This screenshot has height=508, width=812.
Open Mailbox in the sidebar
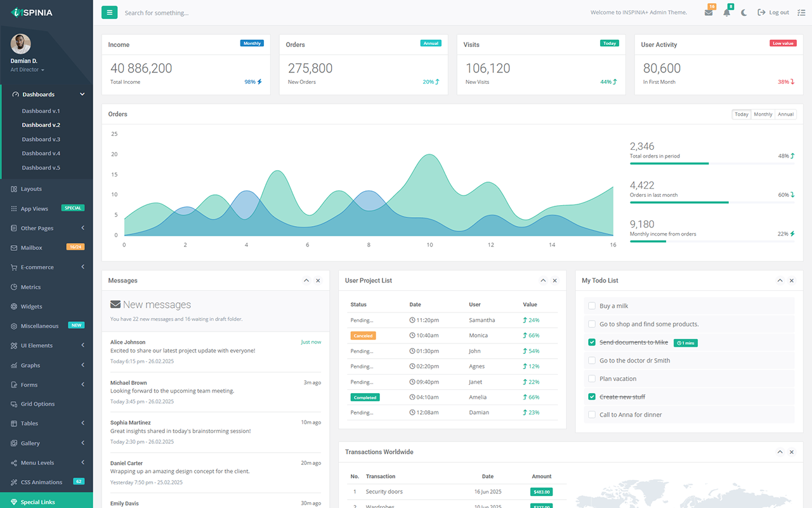46,248
